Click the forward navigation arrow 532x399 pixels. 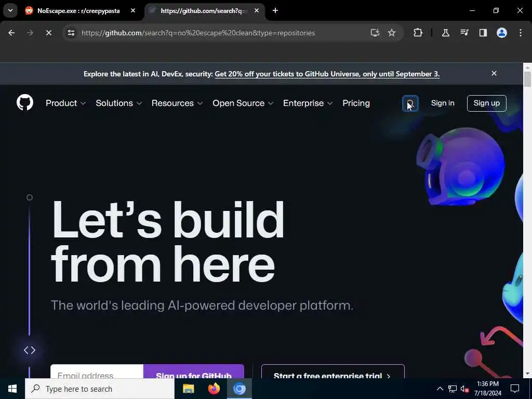30,33
